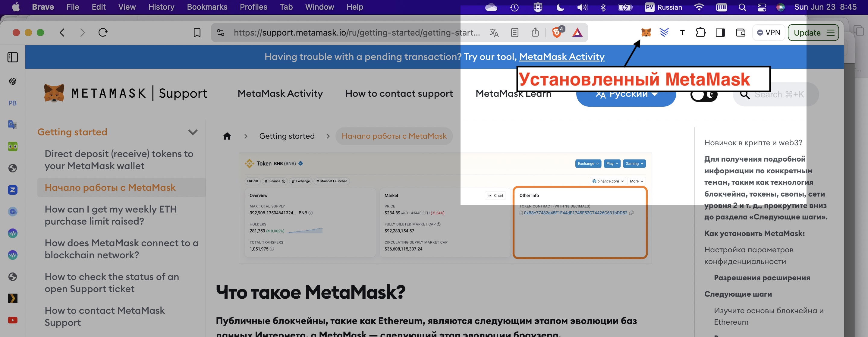This screenshot has height=337, width=868.
Task: Collapse the Getting started section chevron
Action: click(193, 132)
